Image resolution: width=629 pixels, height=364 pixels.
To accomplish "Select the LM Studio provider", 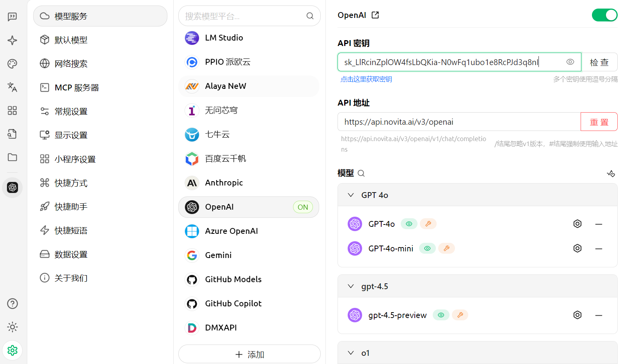I will click(249, 38).
